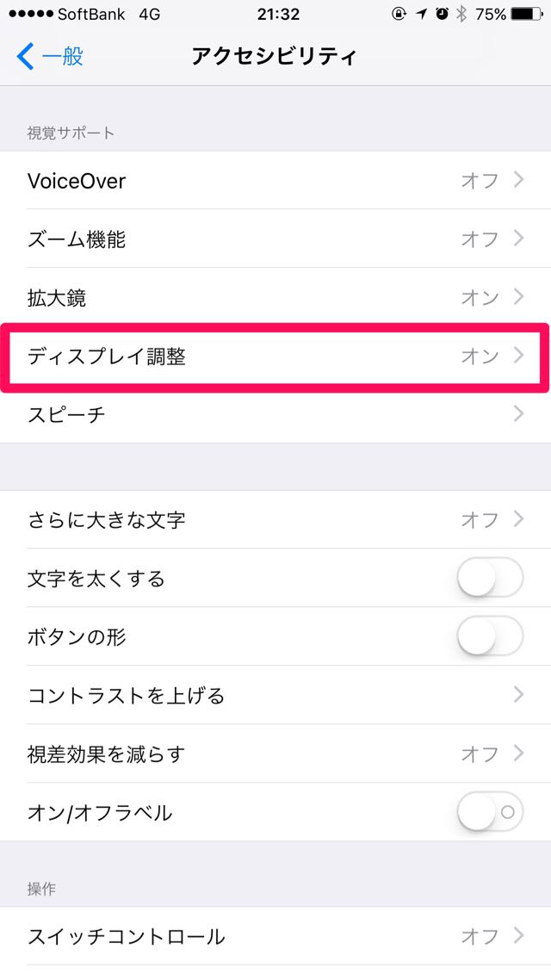Open コントラストを上げる chevron
551x980 pixels.
(x=518, y=694)
